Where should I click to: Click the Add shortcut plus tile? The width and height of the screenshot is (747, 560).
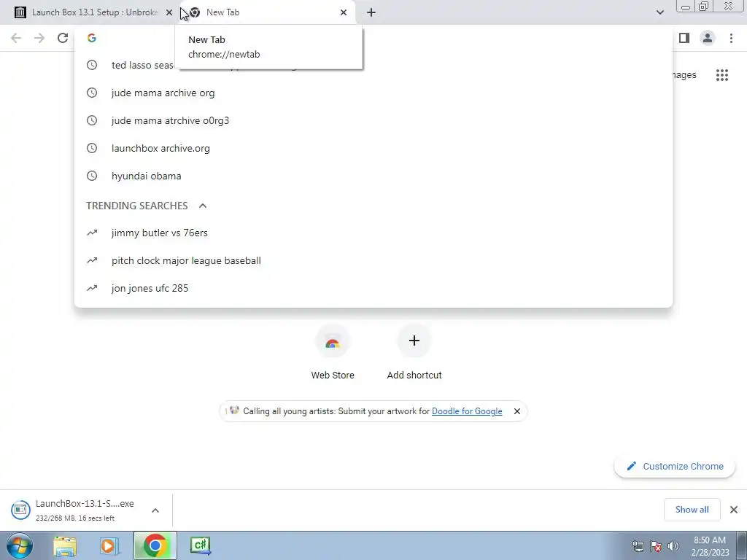(414, 352)
